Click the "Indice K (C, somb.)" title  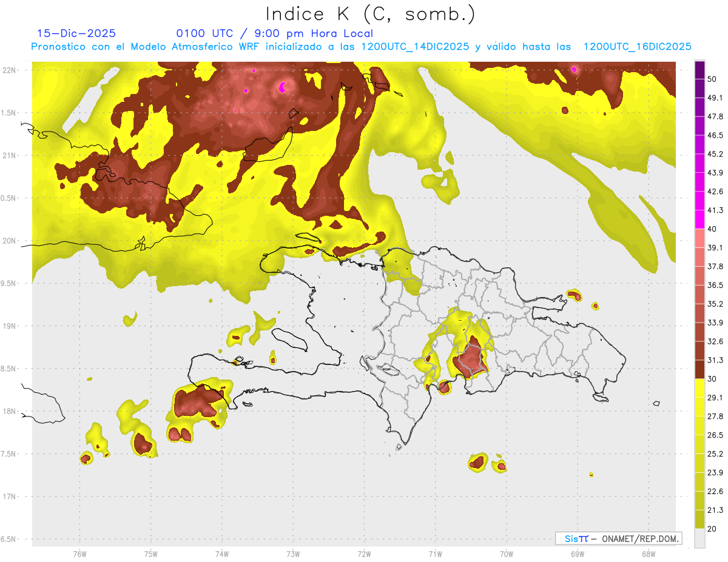[x=370, y=14]
